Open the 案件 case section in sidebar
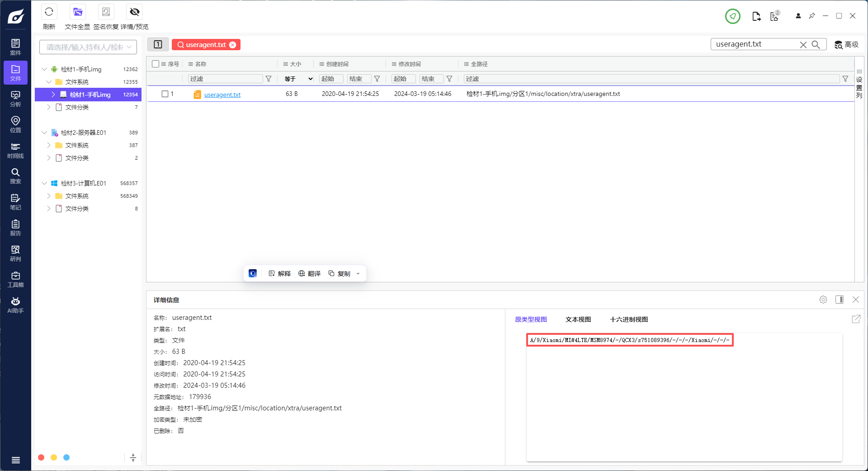The image size is (868, 471). (x=15, y=47)
